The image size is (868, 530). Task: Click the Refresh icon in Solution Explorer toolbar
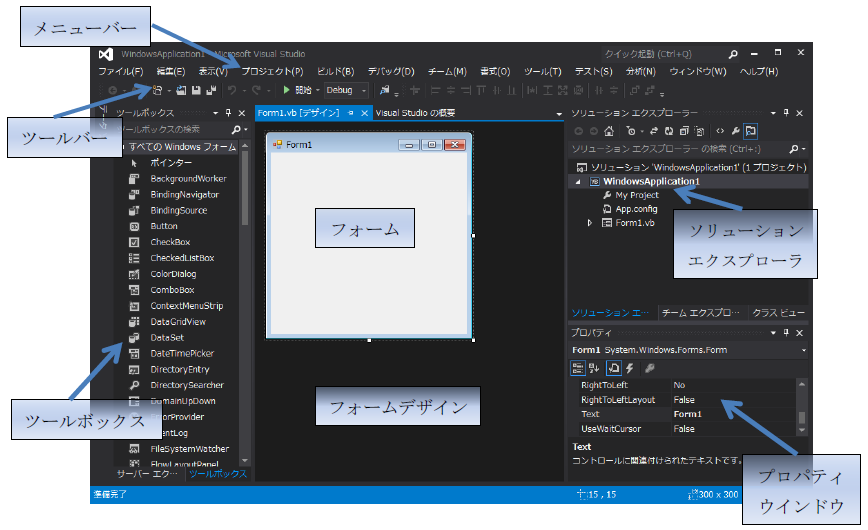coord(667,131)
